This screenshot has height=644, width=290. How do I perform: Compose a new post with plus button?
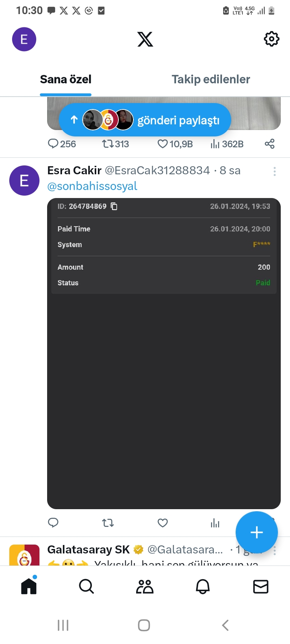click(257, 532)
